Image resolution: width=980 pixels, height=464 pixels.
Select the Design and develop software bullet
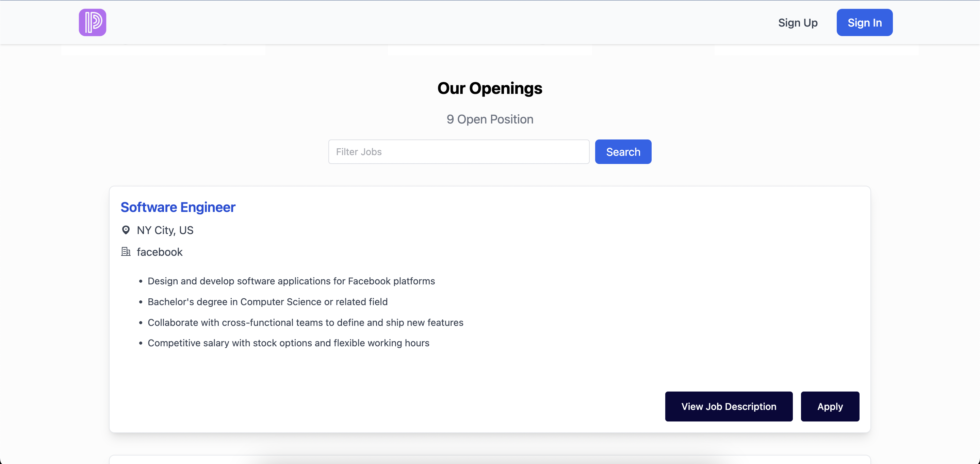[x=291, y=281]
